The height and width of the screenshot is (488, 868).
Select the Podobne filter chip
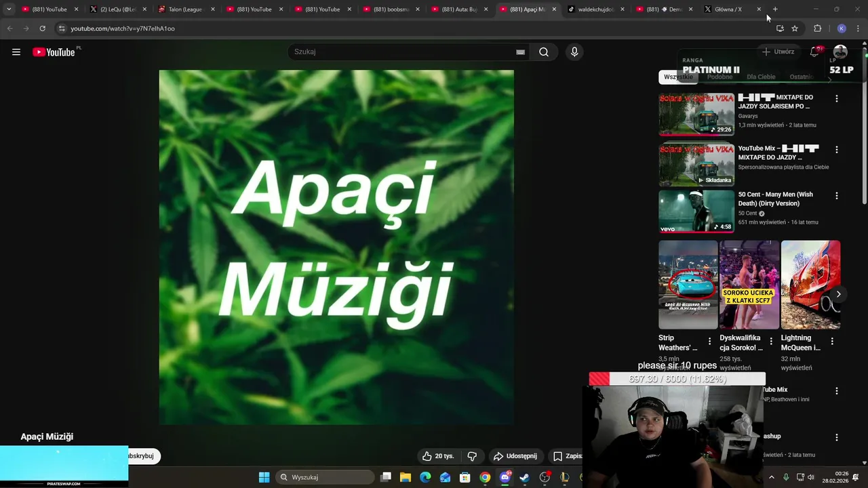click(719, 77)
